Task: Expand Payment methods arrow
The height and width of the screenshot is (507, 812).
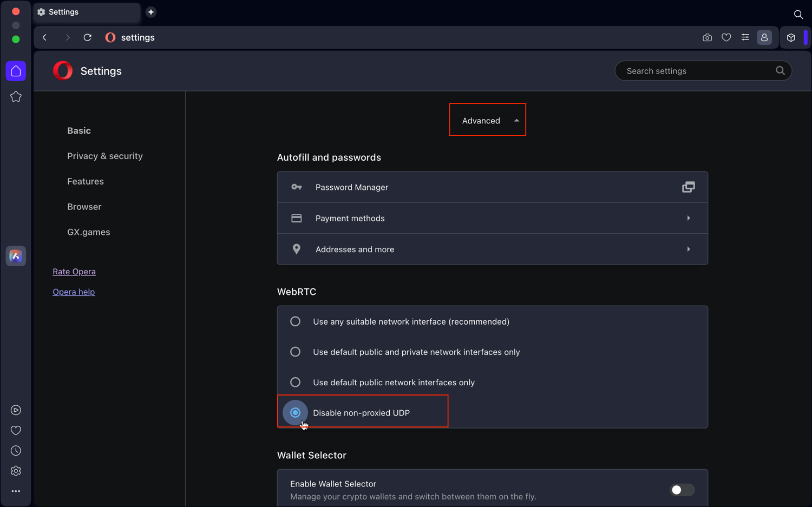Action: (x=689, y=218)
